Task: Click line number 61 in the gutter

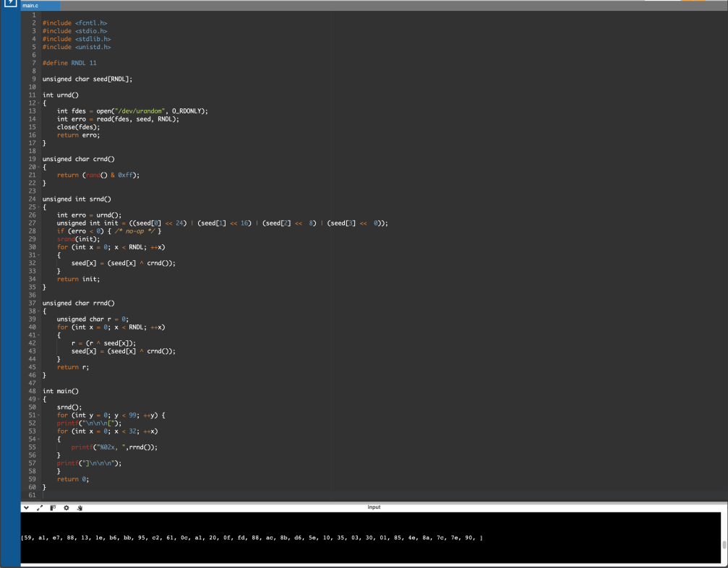Action: pyautogui.click(x=32, y=495)
